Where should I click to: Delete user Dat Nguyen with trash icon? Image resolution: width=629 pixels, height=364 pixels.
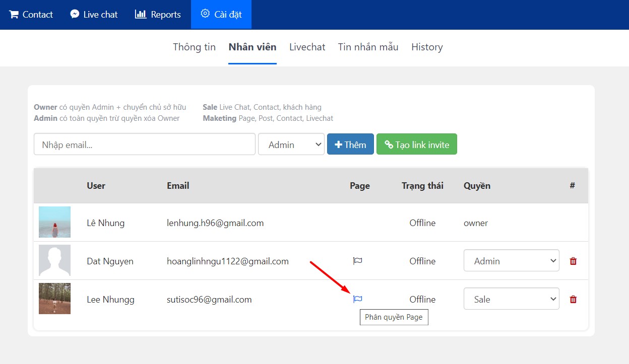(573, 261)
